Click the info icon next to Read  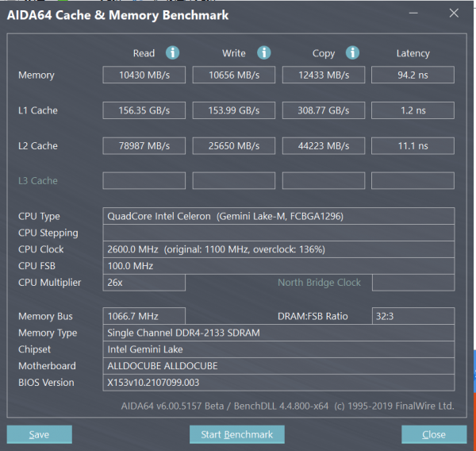click(172, 53)
